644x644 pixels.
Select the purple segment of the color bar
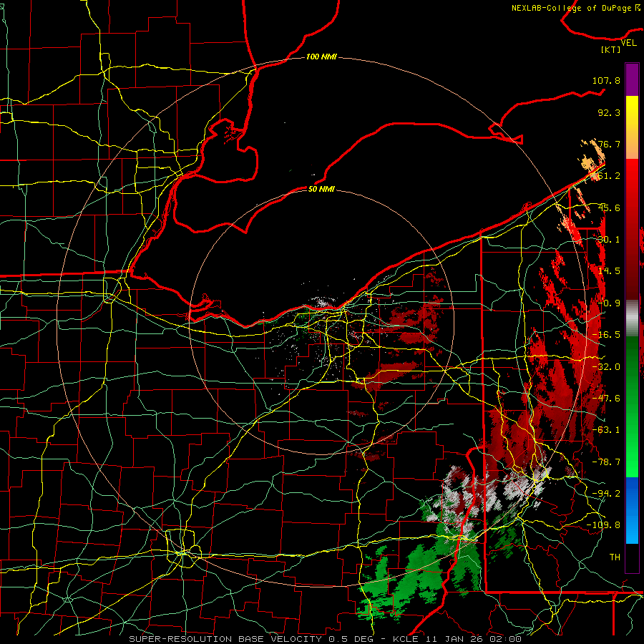point(632,79)
